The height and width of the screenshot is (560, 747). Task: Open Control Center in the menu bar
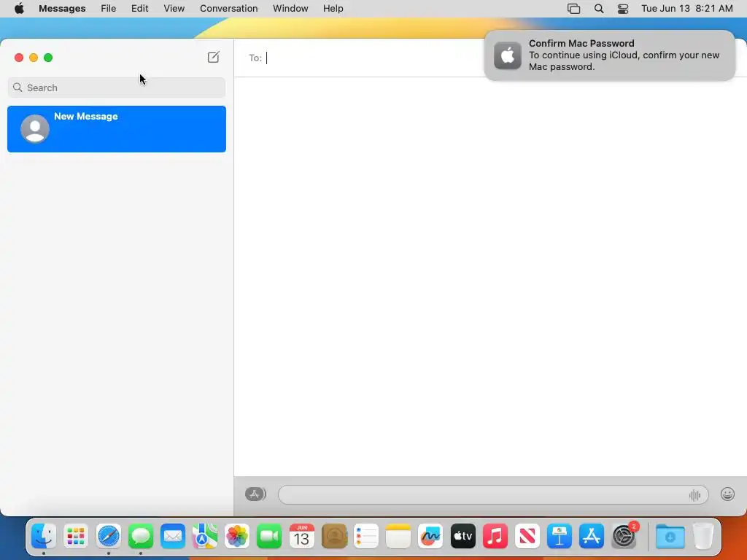point(623,9)
